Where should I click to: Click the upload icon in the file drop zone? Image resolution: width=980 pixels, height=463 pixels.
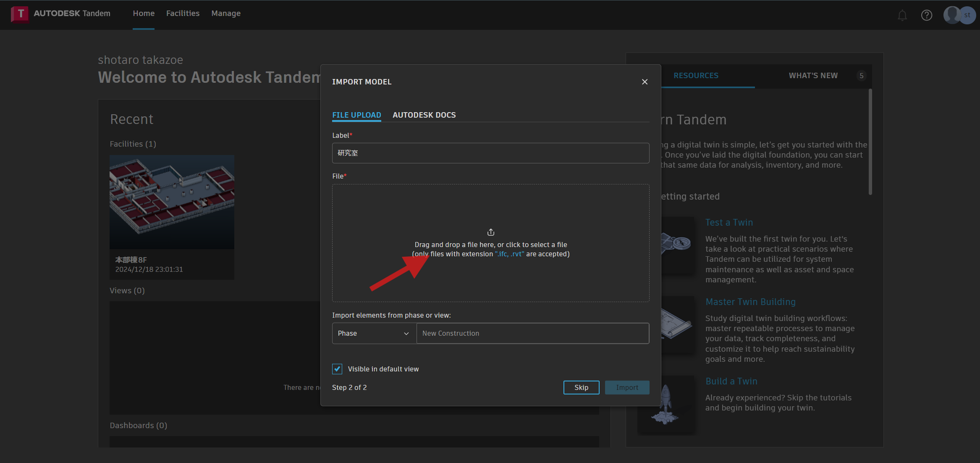(x=490, y=232)
